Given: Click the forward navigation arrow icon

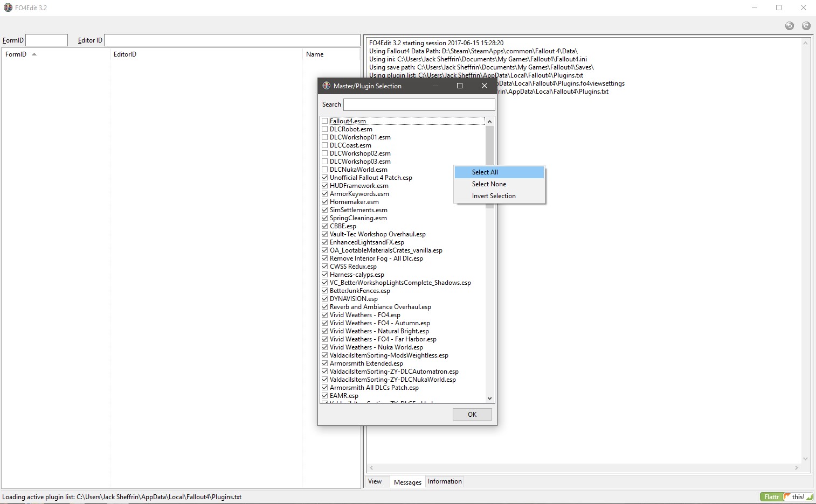Looking at the screenshot, I should pyautogui.click(x=806, y=26).
